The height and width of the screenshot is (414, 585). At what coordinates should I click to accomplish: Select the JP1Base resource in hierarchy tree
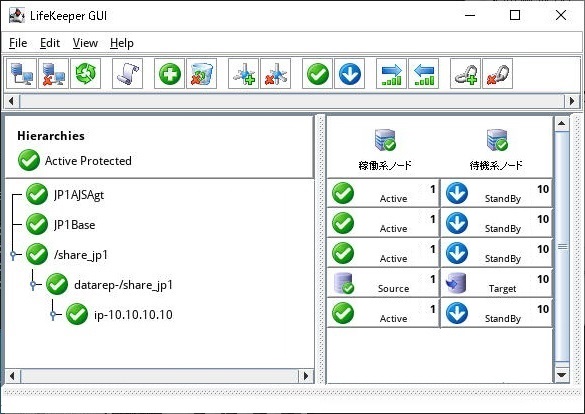[x=74, y=225]
